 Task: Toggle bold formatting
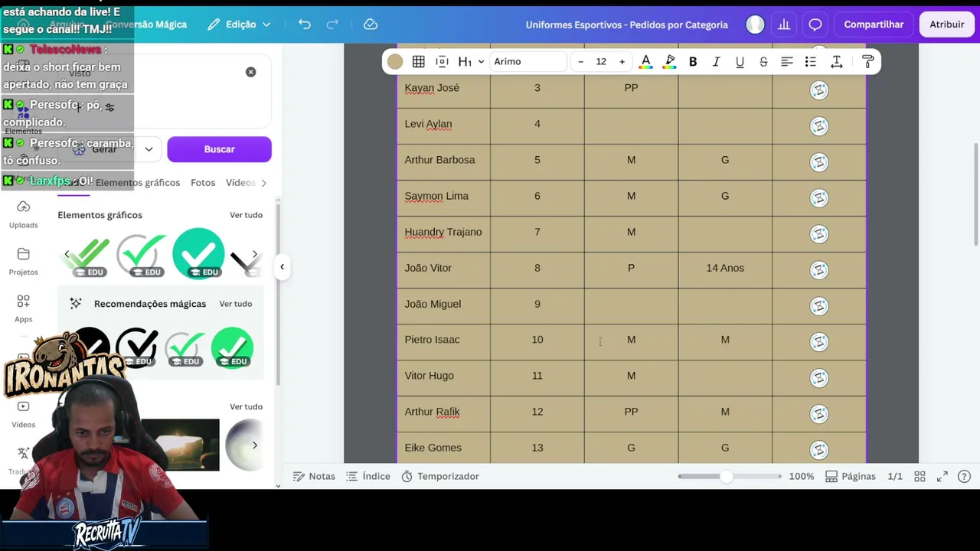(693, 61)
